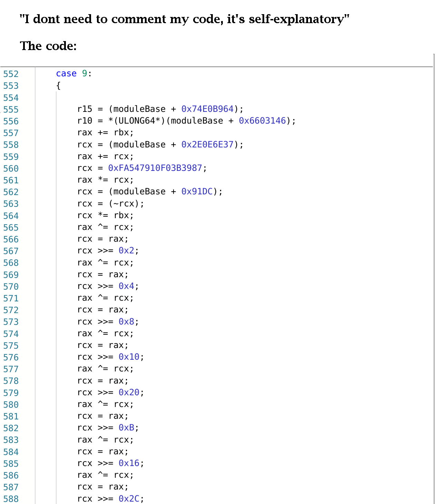Click line number 560 in the gutter
The height and width of the screenshot is (504, 436).
click(x=11, y=168)
